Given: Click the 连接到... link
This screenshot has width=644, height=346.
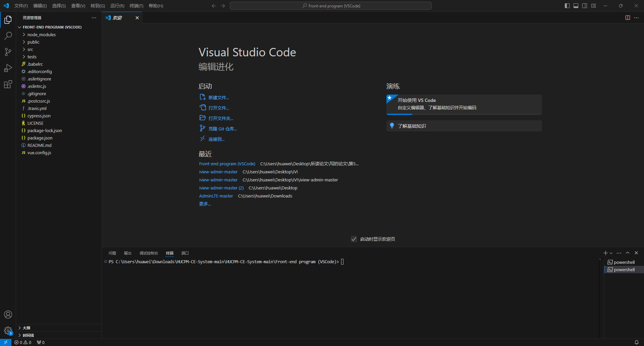Looking at the screenshot, I should tap(212, 139).
